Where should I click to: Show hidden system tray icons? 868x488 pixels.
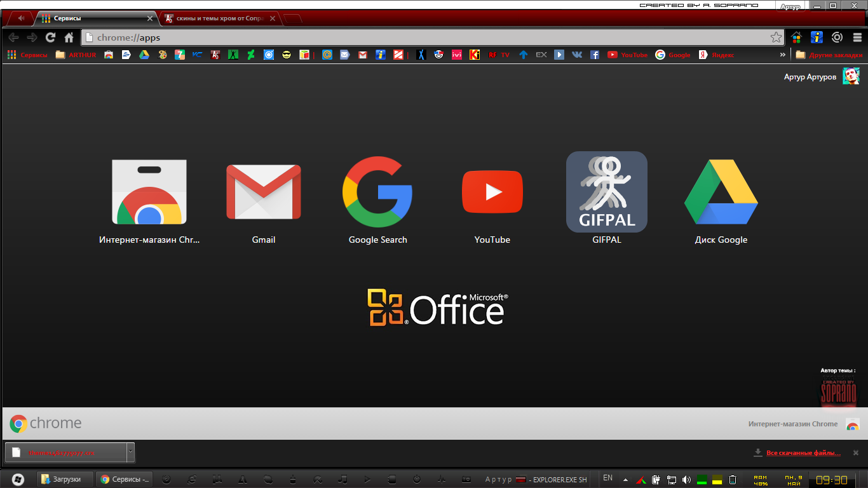tap(625, 480)
